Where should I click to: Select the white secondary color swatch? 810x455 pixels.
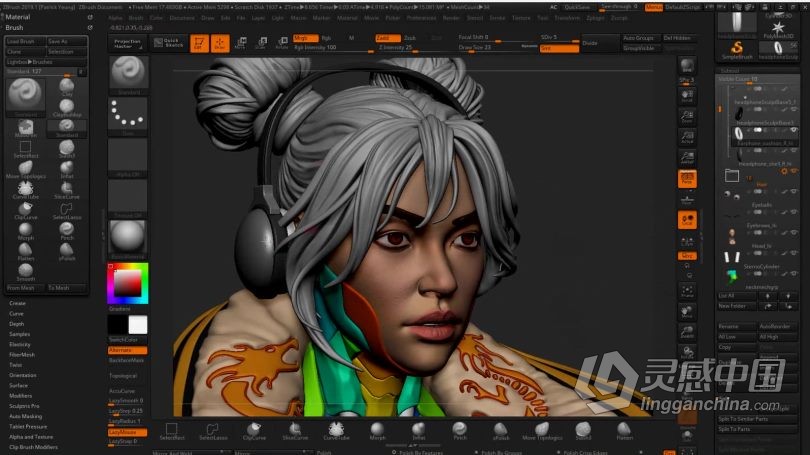(138, 325)
